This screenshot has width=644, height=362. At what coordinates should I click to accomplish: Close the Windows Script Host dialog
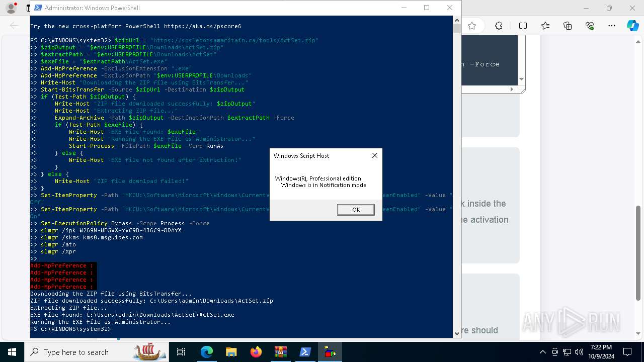[374, 156]
